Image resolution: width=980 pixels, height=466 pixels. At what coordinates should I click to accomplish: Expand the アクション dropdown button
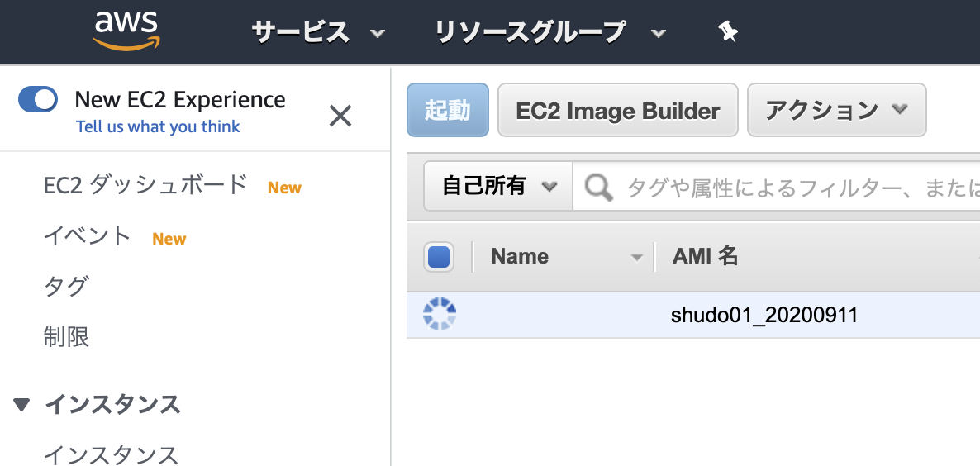(836, 110)
